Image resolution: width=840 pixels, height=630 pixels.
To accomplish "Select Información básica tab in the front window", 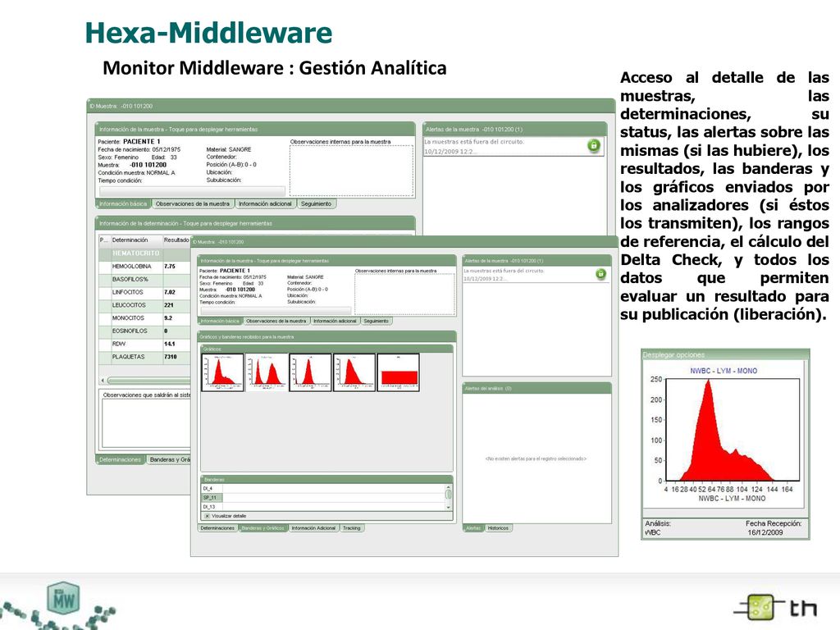I will tap(220, 321).
